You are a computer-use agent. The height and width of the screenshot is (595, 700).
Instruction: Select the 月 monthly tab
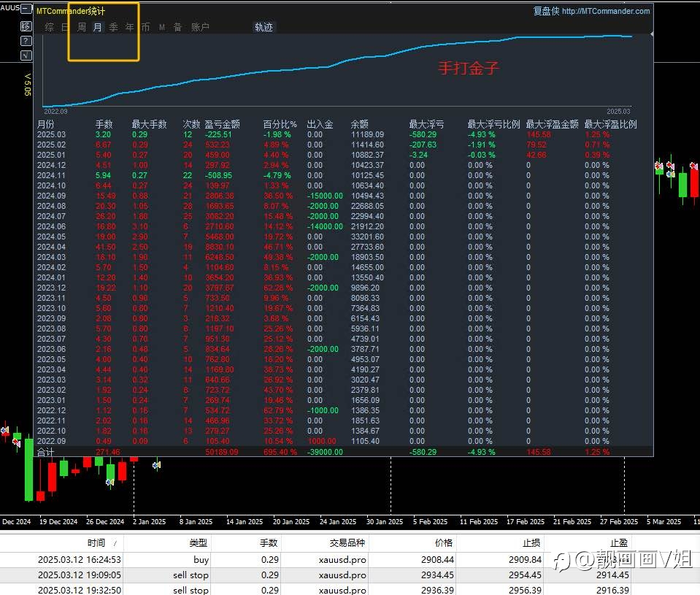(98, 27)
